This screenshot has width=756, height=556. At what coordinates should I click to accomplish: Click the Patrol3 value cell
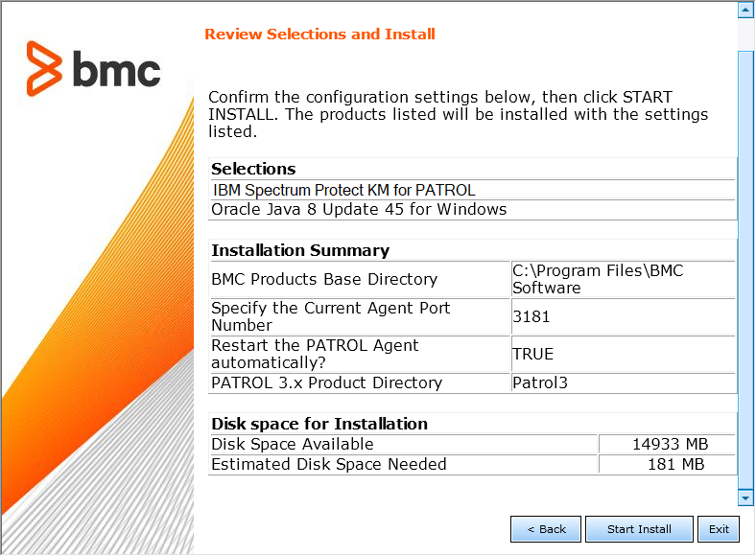(x=624, y=383)
